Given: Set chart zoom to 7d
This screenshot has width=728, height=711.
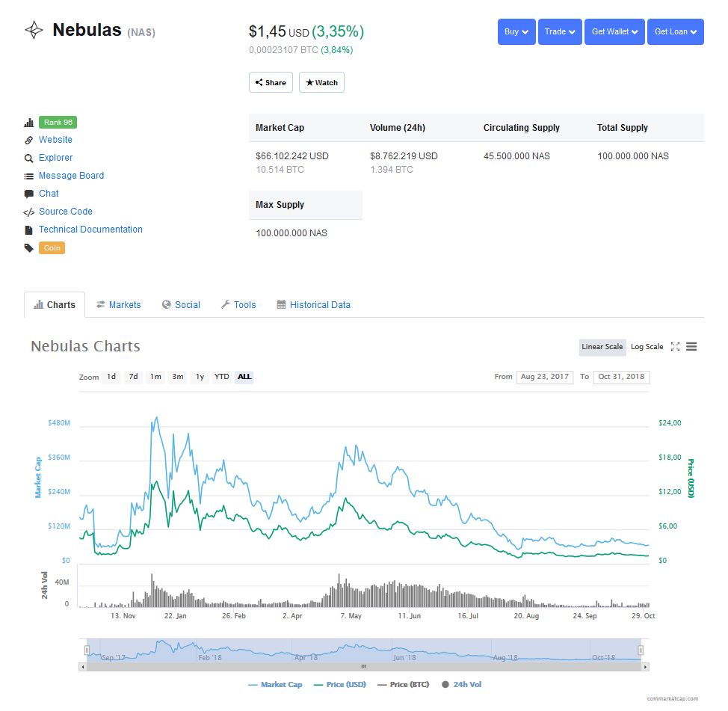Looking at the screenshot, I should 133,377.
